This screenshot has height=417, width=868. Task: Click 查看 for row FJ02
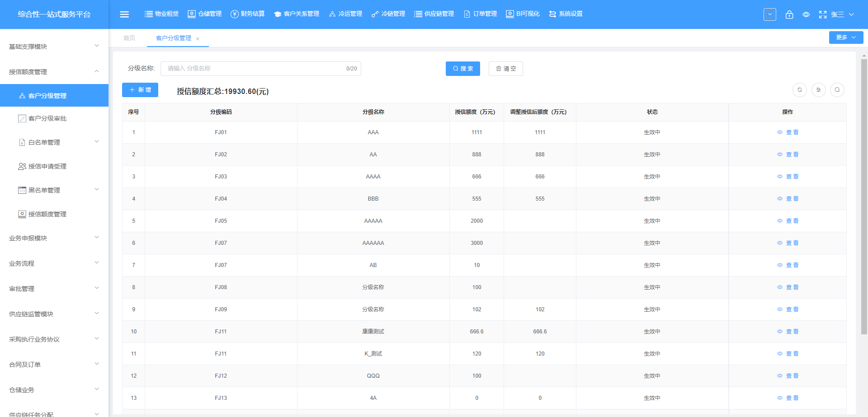pyautogui.click(x=788, y=155)
